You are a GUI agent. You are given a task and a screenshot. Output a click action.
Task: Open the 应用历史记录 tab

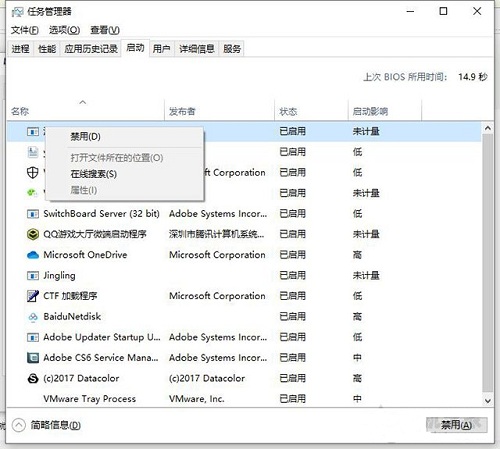[x=91, y=49]
